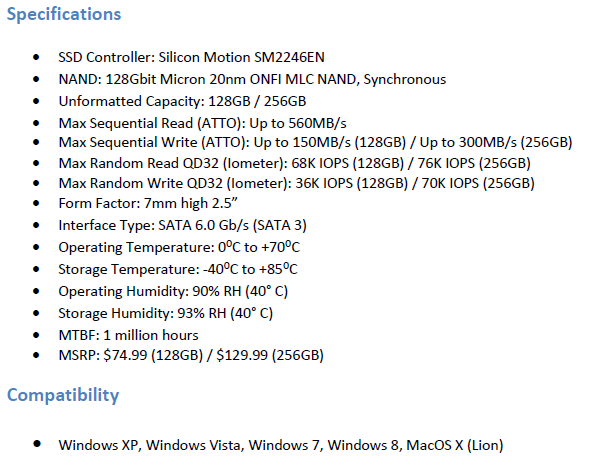Click the Max Random Write QD32 line
593x469 pixels.
point(296,183)
